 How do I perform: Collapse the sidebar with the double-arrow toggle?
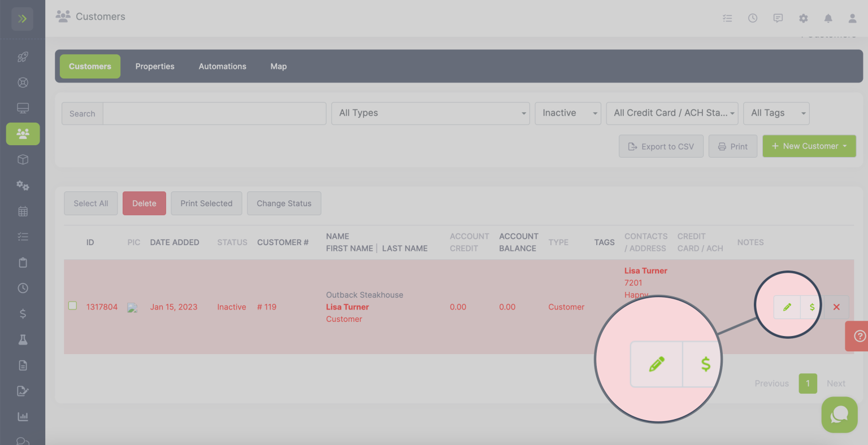coord(22,18)
